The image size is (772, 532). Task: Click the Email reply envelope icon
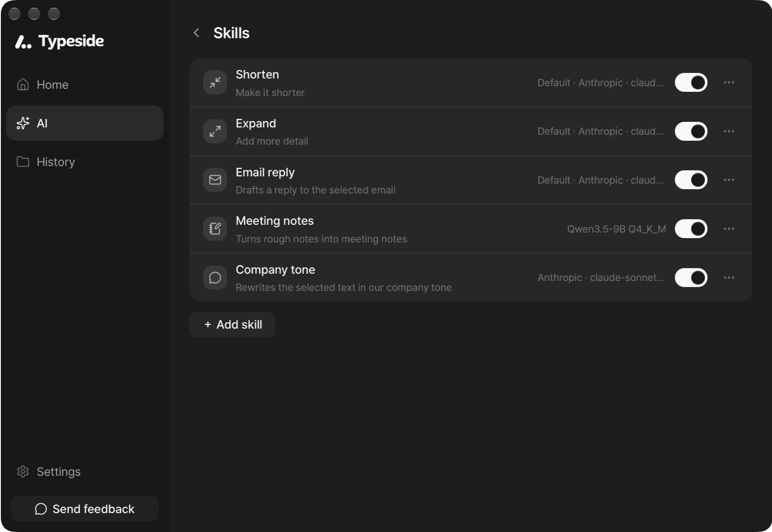[215, 180]
